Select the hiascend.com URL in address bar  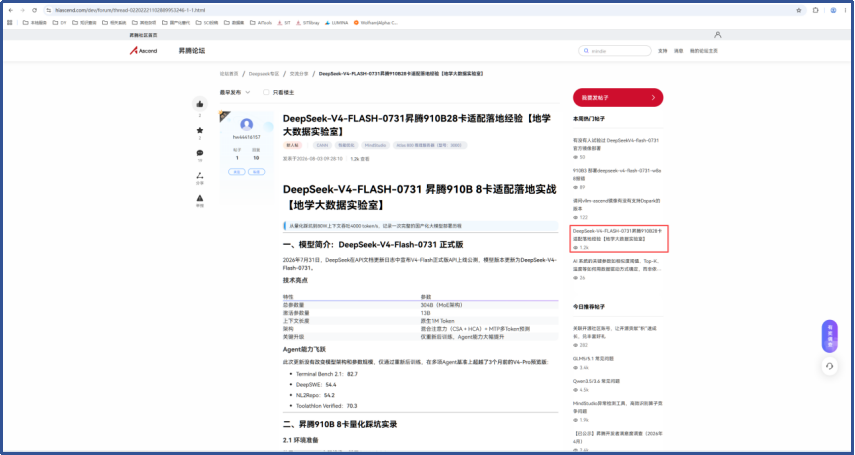tap(130, 10)
